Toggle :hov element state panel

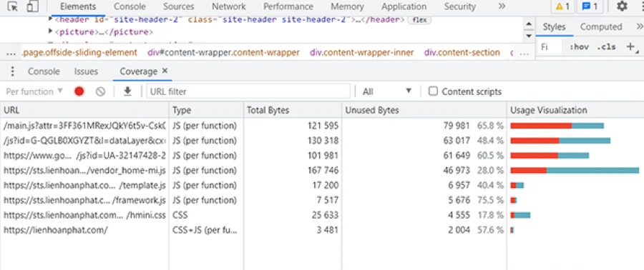pyautogui.click(x=579, y=46)
